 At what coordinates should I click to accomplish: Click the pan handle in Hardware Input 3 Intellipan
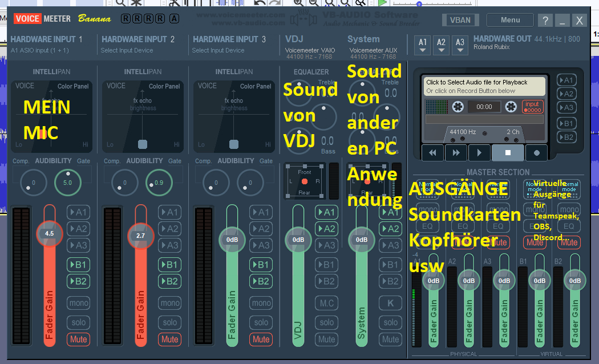(234, 144)
